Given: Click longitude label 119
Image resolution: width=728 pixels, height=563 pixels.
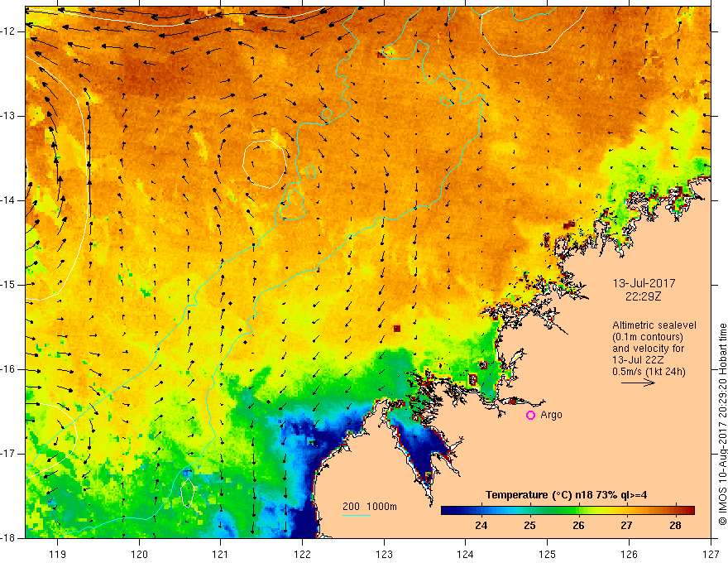Looking at the screenshot, I should point(58,554).
